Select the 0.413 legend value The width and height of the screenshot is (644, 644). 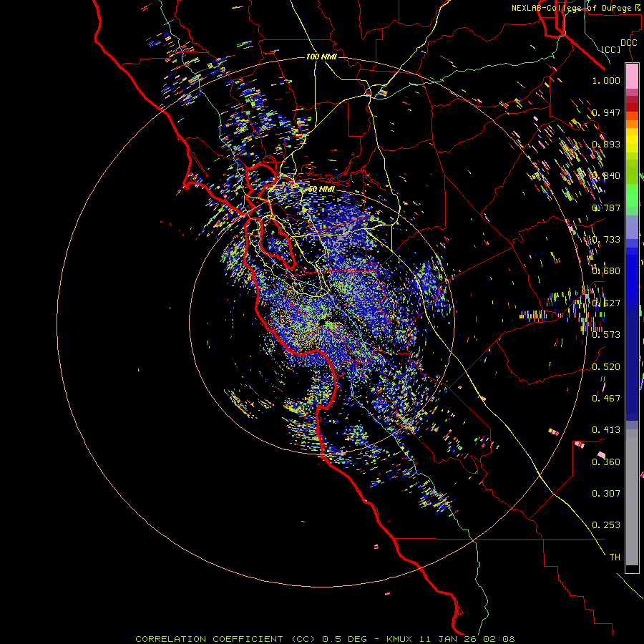[606, 429]
